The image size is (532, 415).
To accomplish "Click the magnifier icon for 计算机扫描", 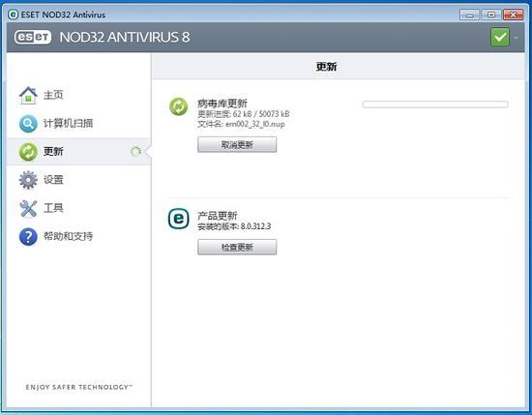I will pos(28,124).
